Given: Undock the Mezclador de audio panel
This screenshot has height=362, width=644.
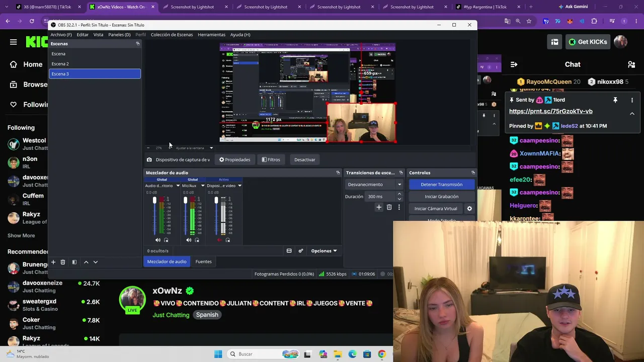Looking at the screenshot, I should pos(338,172).
